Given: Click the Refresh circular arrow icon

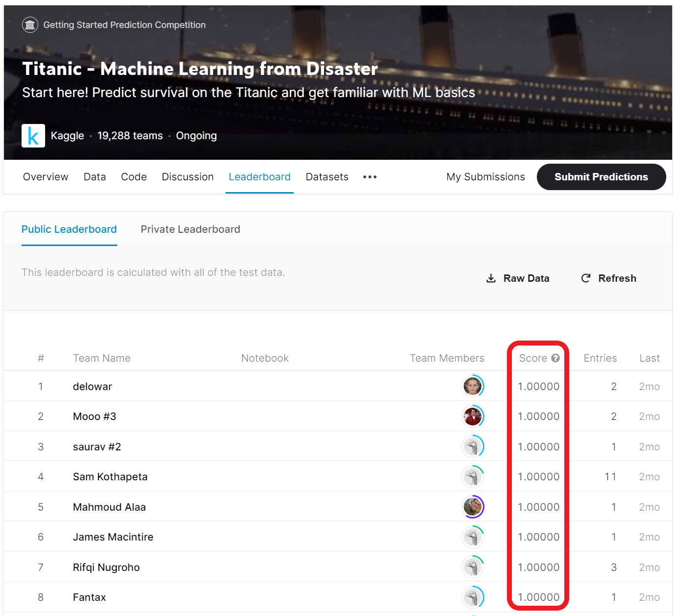Looking at the screenshot, I should point(586,278).
